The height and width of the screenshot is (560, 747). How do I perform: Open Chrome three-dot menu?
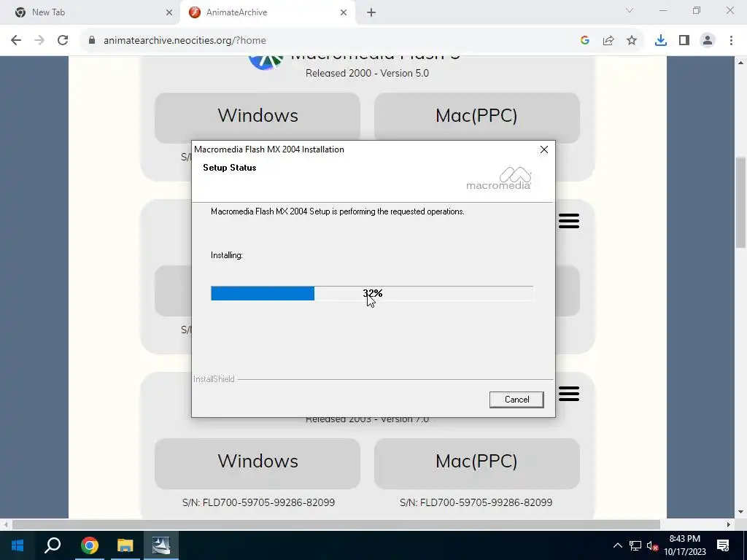click(731, 41)
